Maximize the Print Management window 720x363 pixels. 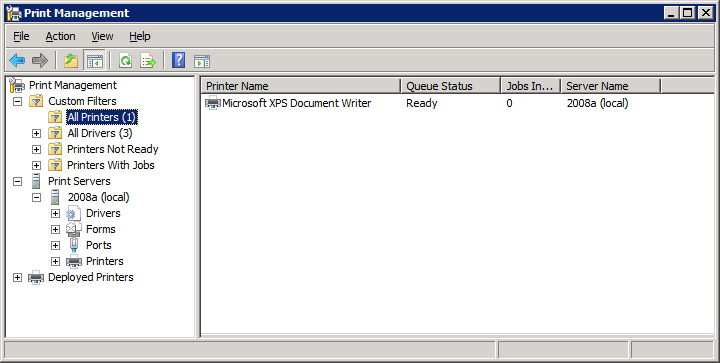click(687, 13)
